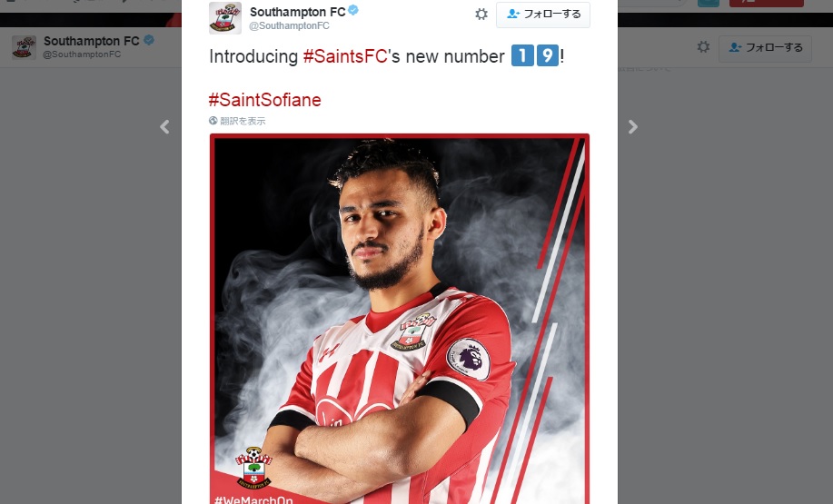This screenshot has width=833, height=504.
Task: Click the verified badge beside the popup's Southampton FC name
Action: pos(353,11)
